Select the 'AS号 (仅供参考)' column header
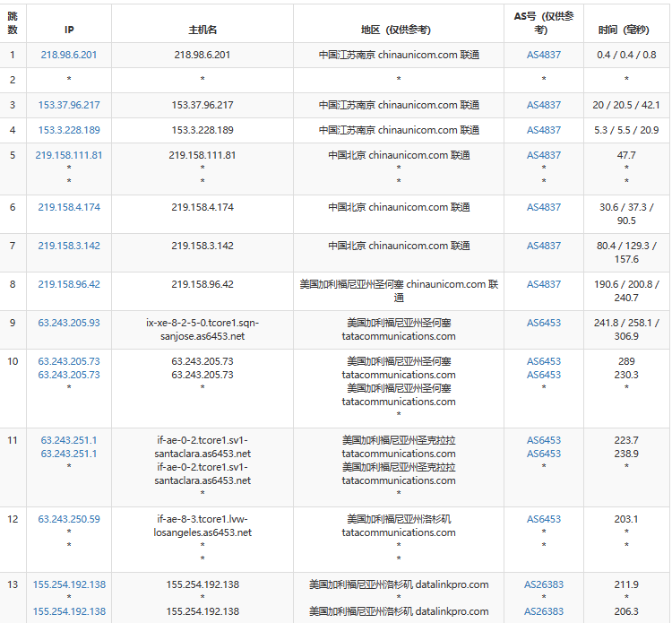Viewport: 672px width, 623px height. point(544,23)
